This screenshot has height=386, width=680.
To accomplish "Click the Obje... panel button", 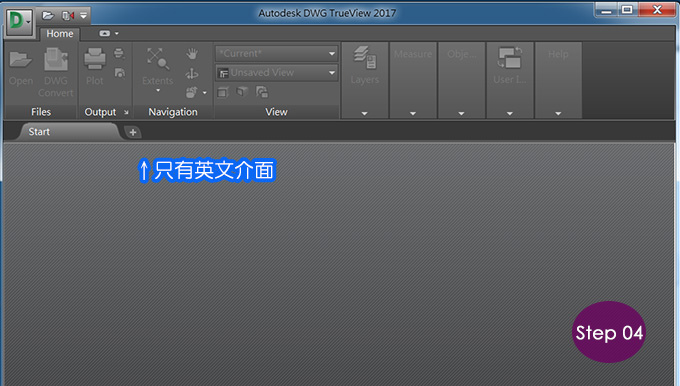I will (461, 54).
